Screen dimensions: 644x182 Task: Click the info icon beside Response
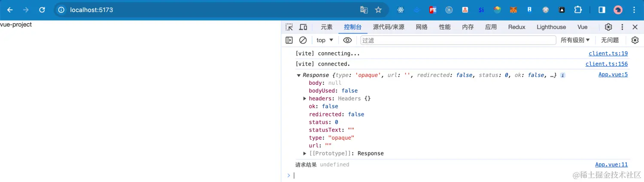[562, 75]
